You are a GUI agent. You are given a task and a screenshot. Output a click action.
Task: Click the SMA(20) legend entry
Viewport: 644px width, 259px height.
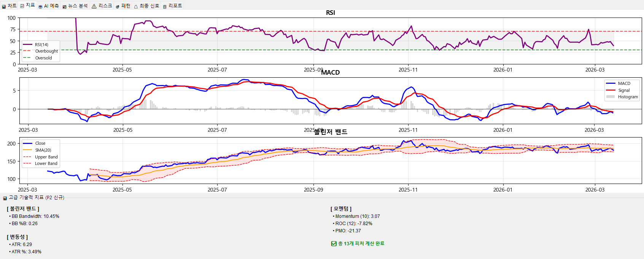(43, 150)
